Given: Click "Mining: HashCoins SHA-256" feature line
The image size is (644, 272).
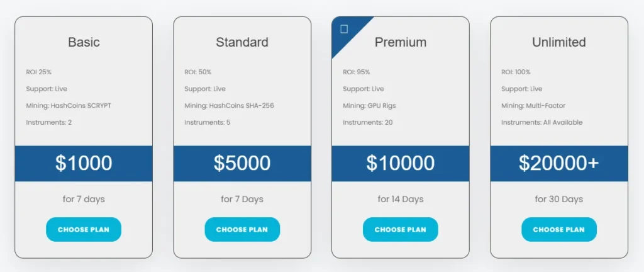Looking at the screenshot, I should (x=229, y=106).
